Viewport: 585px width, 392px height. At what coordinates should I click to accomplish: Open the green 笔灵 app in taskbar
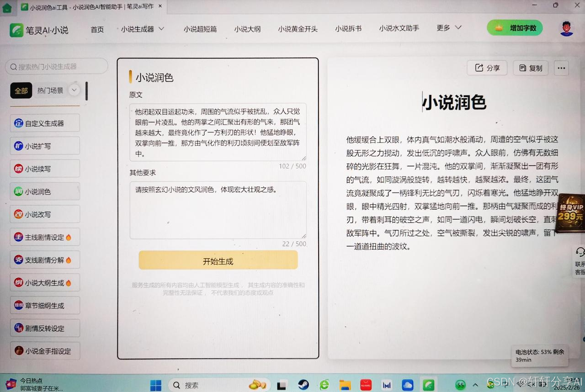(428, 385)
